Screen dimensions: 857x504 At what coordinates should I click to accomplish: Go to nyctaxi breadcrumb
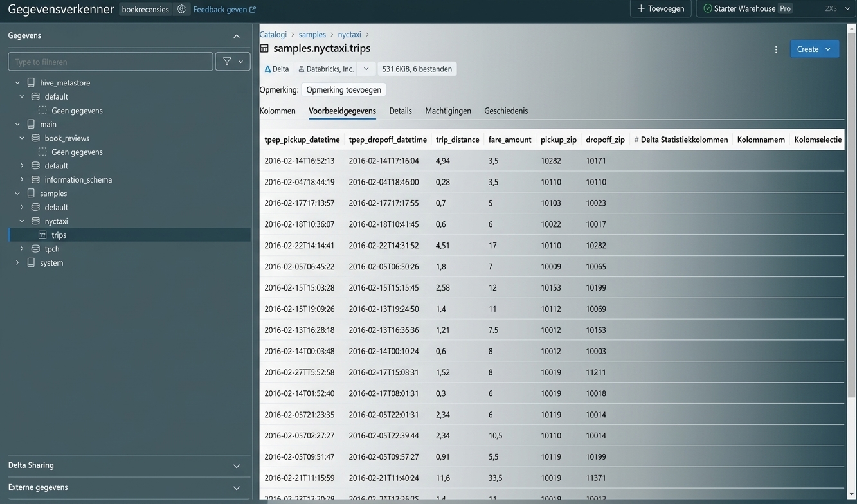pyautogui.click(x=350, y=35)
